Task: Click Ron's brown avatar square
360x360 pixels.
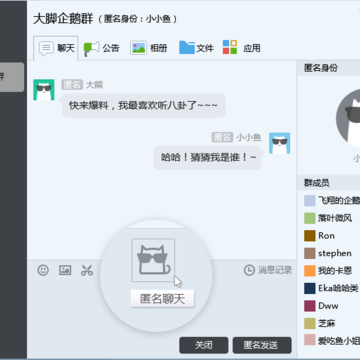Action: pyautogui.click(x=310, y=236)
